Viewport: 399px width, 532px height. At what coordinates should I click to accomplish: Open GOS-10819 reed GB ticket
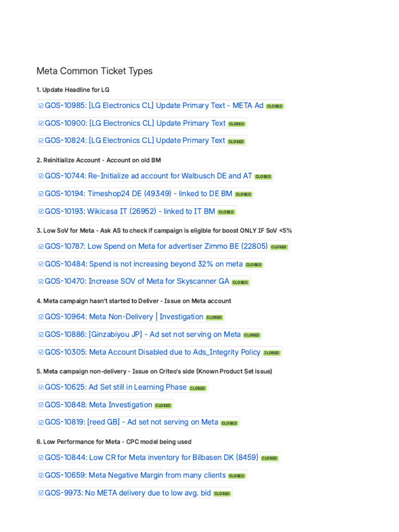pos(131,422)
